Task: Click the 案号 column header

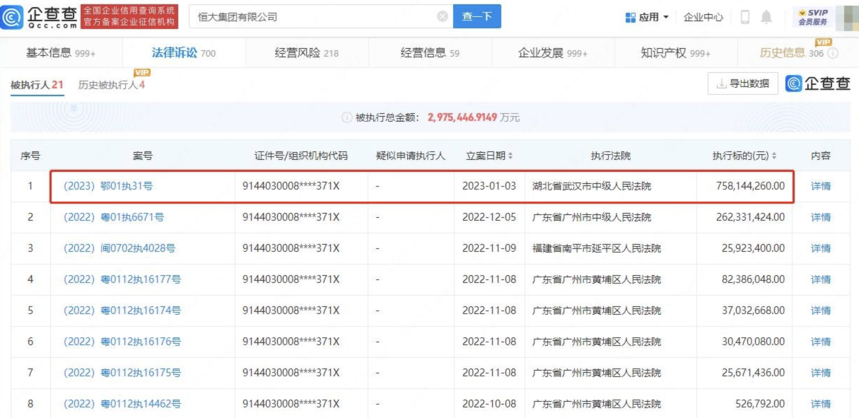Action: point(142,156)
